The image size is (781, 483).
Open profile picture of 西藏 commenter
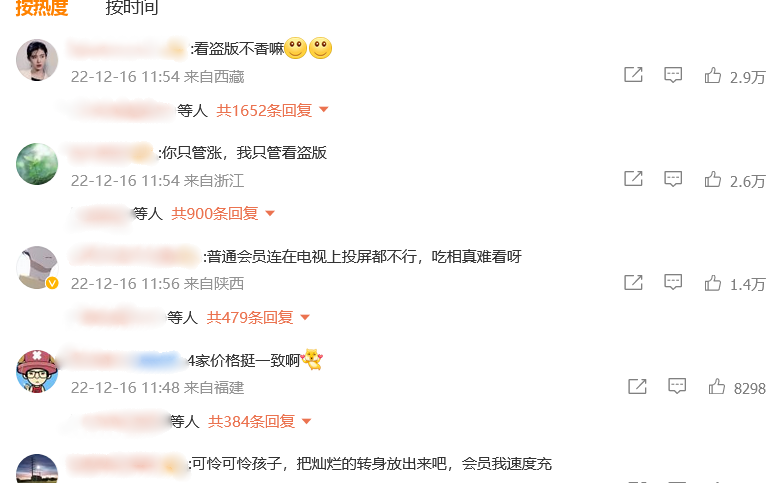point(37,60)
